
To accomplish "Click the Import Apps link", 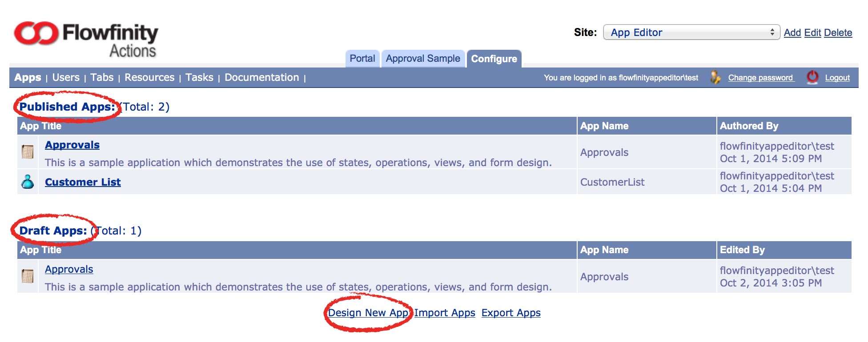I will pos(445,313).
